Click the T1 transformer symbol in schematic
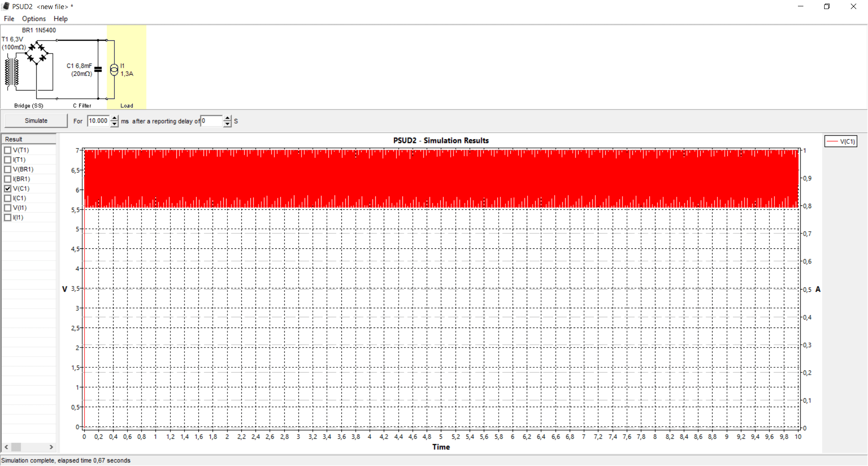Image resolution: width=868 pixels, height=466 pixels. (12, 72)
